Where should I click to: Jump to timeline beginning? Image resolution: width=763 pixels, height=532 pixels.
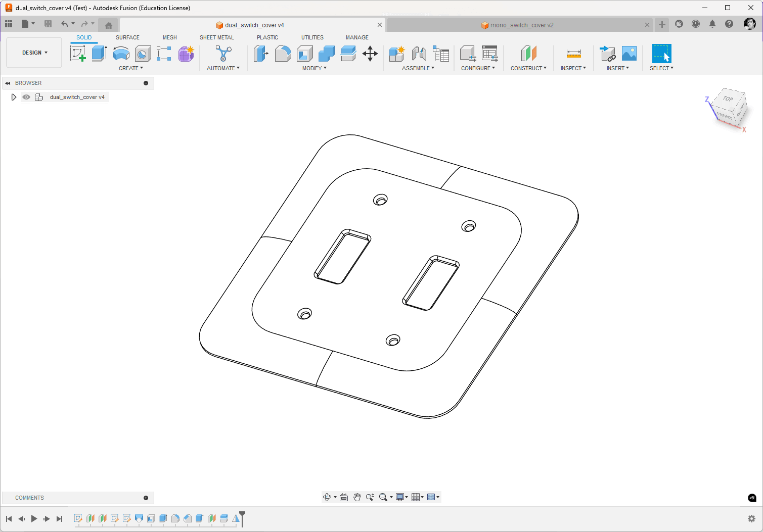click(x=9, y=519)
